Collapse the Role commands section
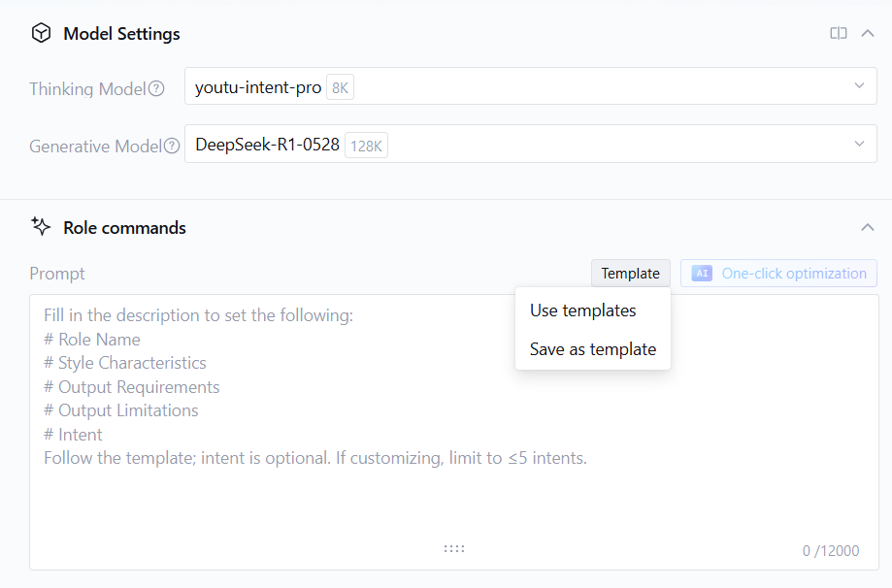 [868, 227]
